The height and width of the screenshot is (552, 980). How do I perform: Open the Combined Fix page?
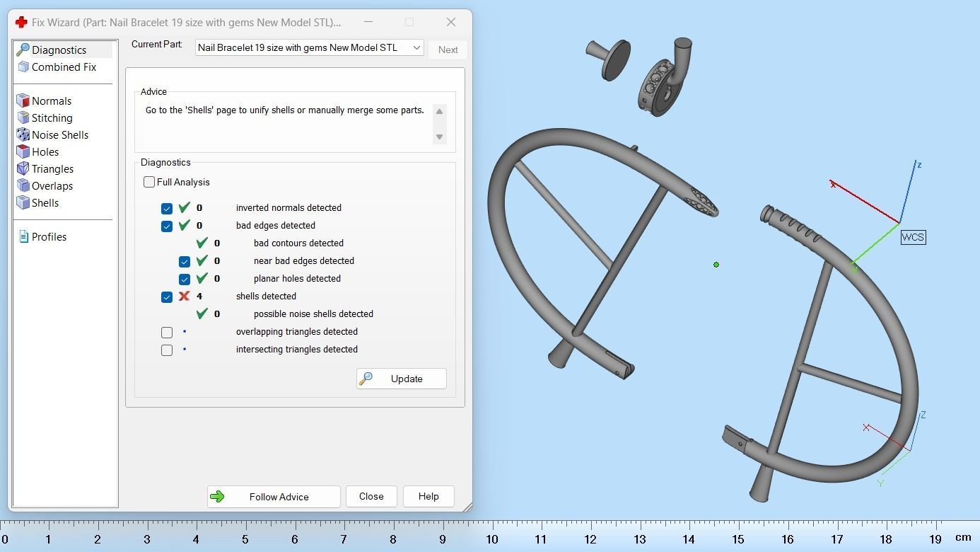tap(64, 67)
